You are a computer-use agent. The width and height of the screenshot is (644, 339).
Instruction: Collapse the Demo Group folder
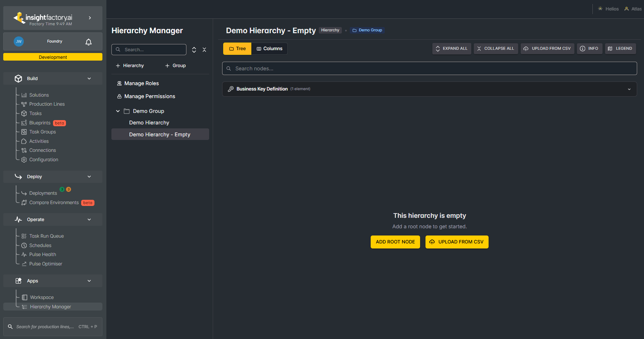coord(118,111)
